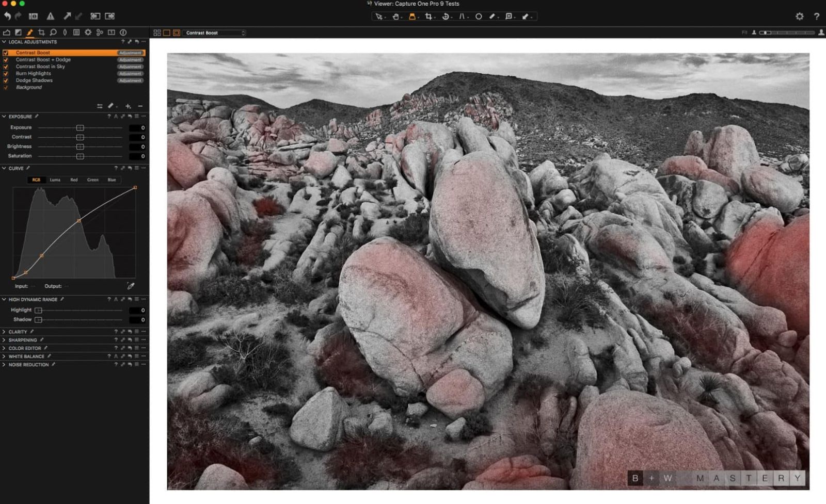Viewport: 826px width, 504px height.
Task: Disable the Dodge Shadows layer checkbox
Action: click(6, 80)
